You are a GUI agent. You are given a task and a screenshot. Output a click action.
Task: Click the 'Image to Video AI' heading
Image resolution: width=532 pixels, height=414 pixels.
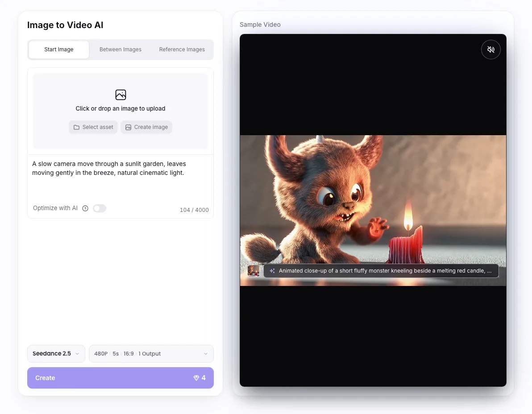click(x=65, y=25)
